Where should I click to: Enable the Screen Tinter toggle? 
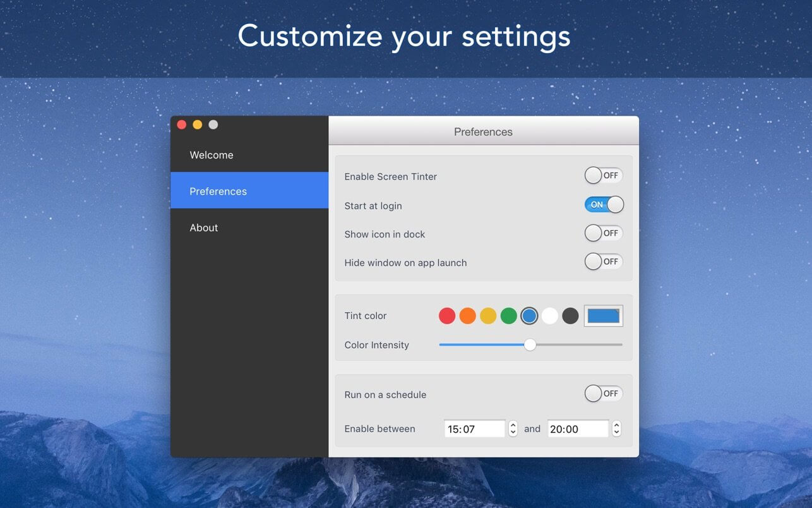click(603, 176)
